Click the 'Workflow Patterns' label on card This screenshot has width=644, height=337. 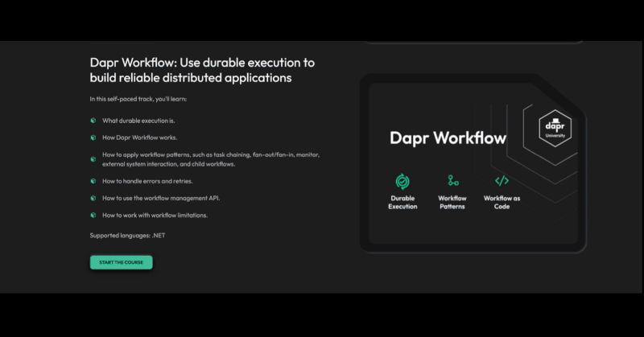(452, 203)
